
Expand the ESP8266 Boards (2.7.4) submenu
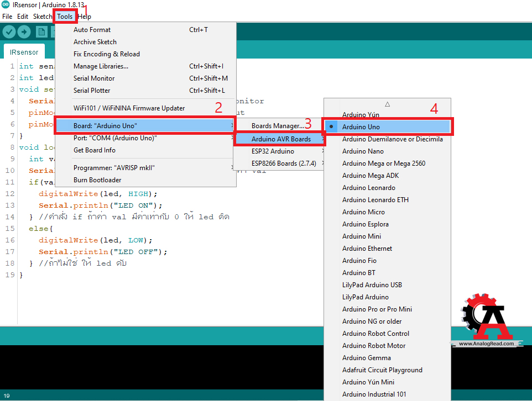pyautogui.click(x=280, y=163)
